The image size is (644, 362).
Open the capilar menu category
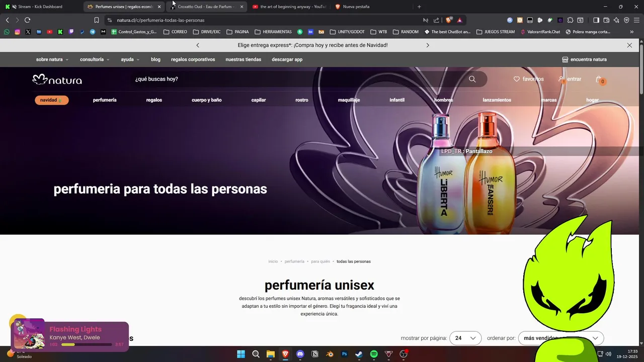[259, 100]
